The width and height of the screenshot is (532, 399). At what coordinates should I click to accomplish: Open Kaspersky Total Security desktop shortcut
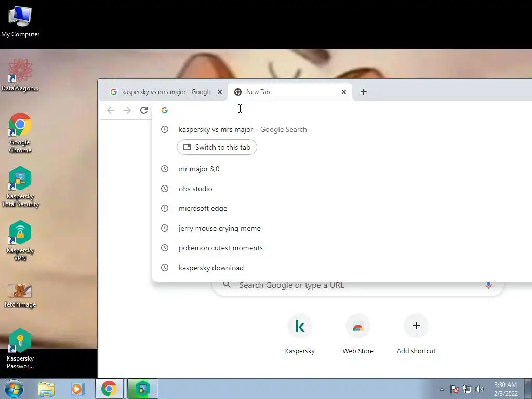(x=20, y=187)
